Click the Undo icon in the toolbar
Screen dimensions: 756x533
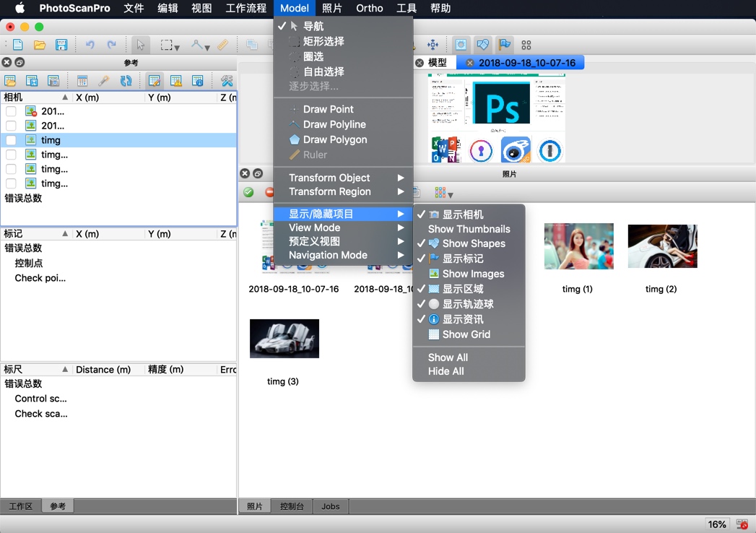[90, 45]
